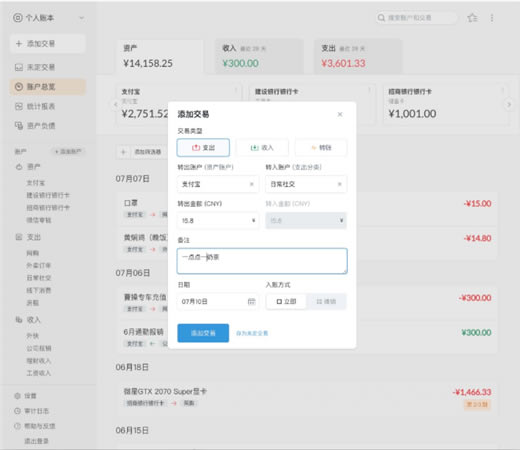Select the 支出 expense transaction type
Viewport: 520px width, 450px height.
click(203, 147)
